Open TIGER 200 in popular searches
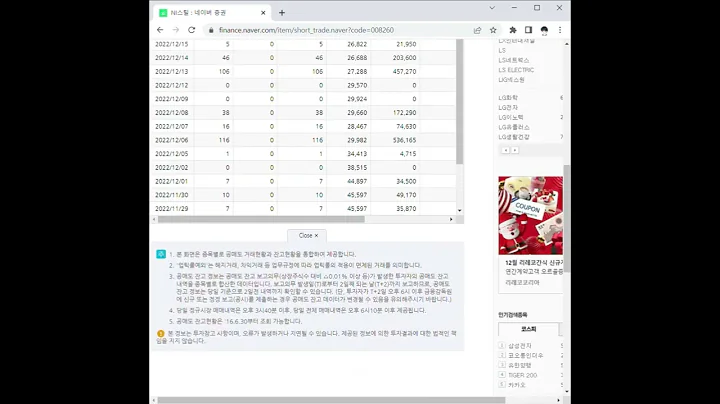 click(523, 375)
